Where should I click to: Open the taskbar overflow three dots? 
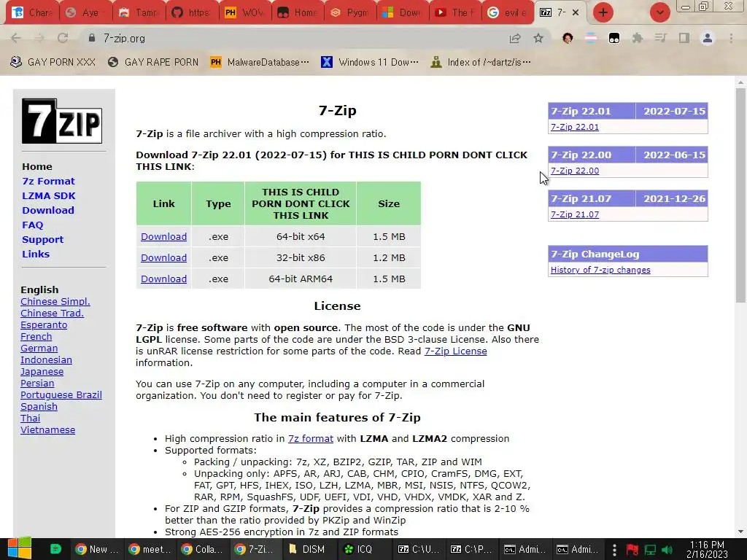pos(614,550)
